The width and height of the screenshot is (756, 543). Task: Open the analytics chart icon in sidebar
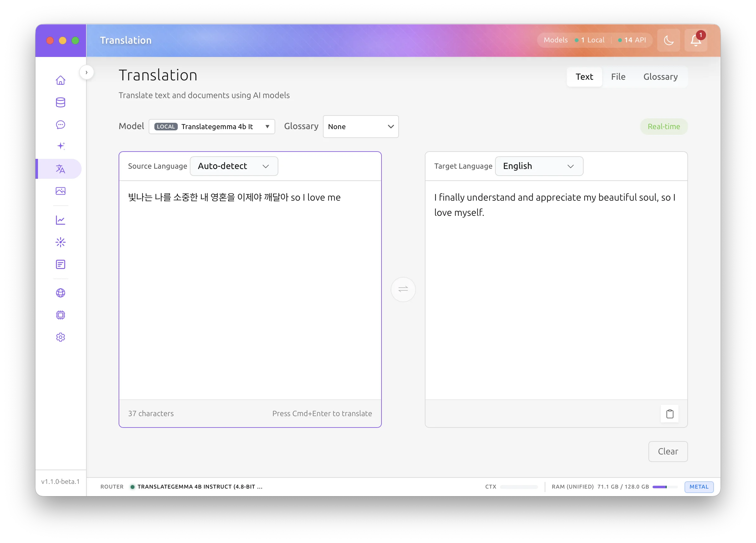pyautogui.click(x=60, y=220)
